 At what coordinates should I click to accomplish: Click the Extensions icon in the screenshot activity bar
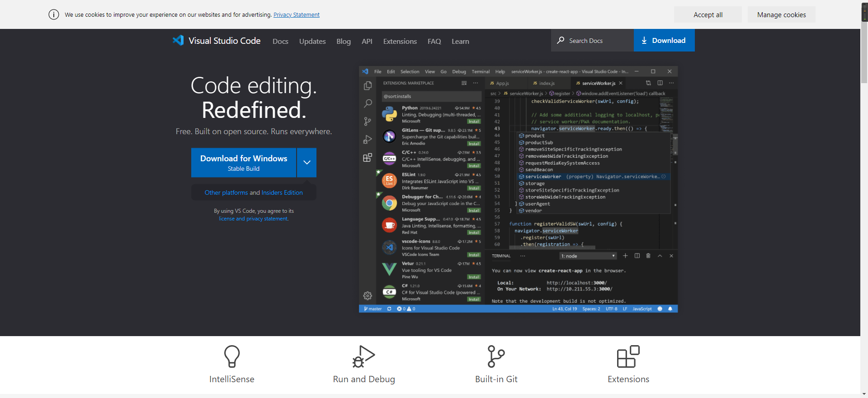(x=368, y=157)
